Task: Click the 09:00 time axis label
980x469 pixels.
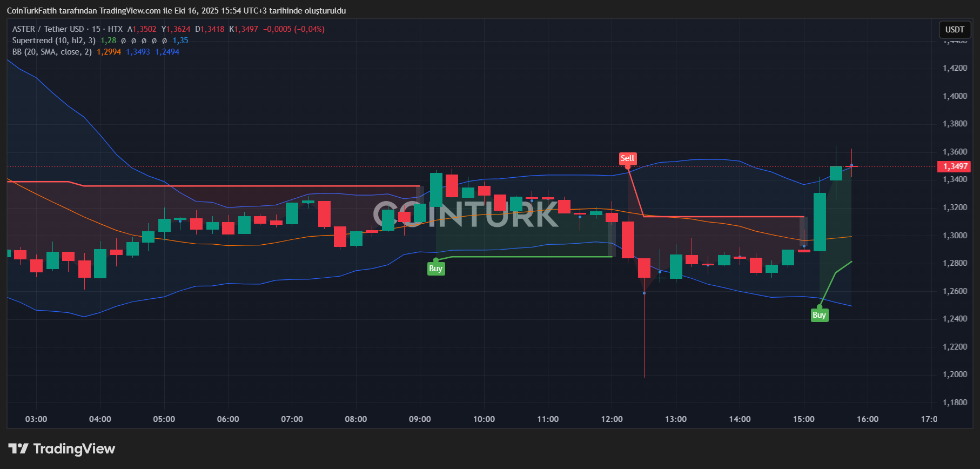Action: coord(420,419)
